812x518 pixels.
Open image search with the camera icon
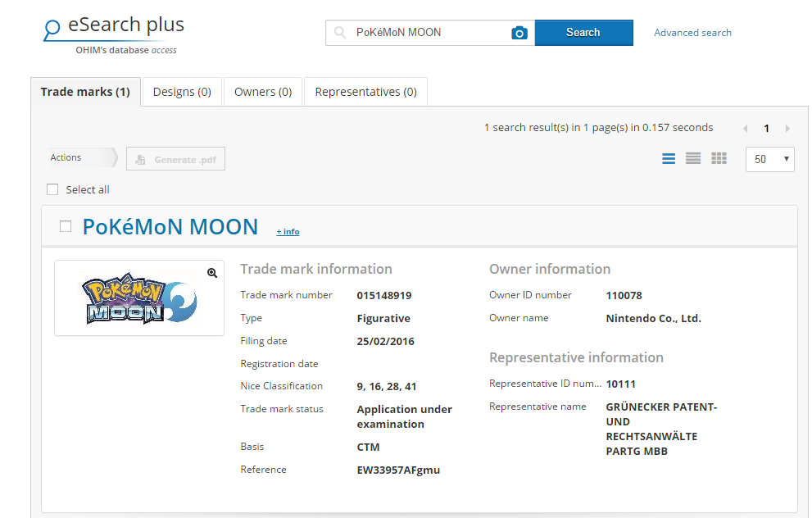(519, 33)
